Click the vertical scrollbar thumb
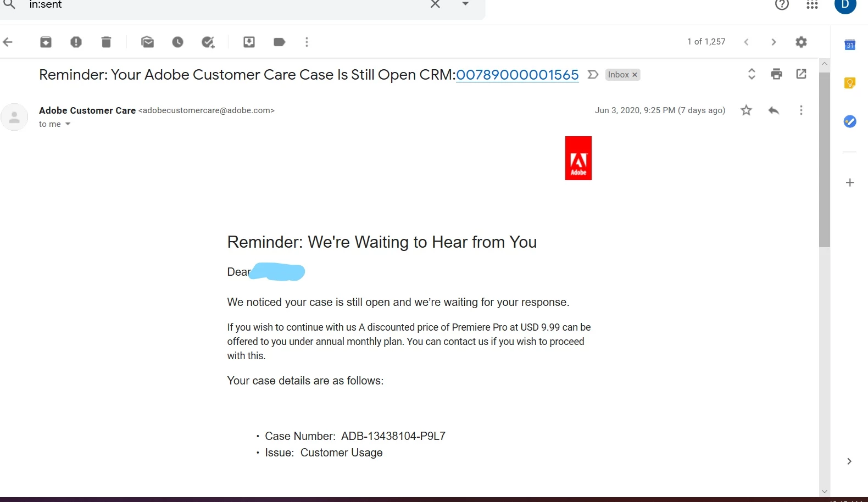Image resolution: width=868 pixels, height=502 pixels. click(824, 159)
